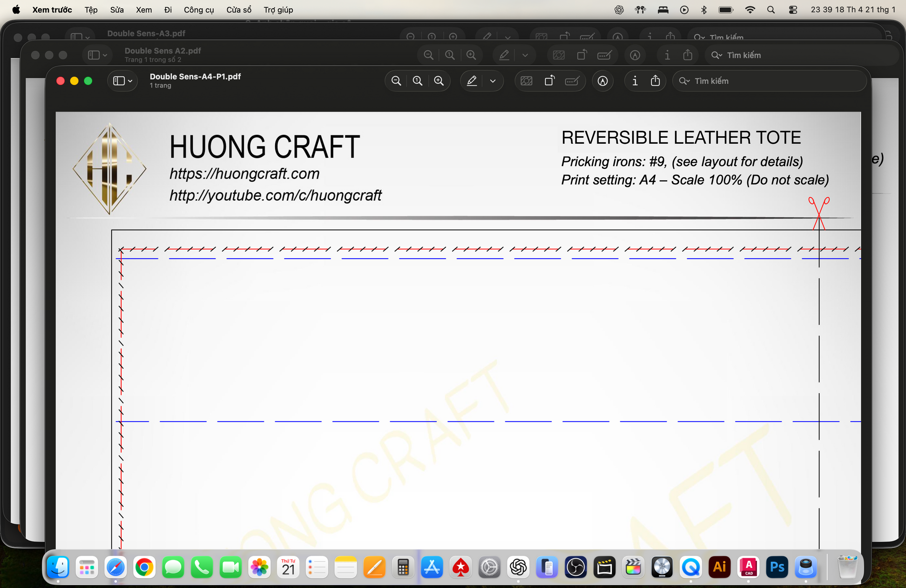Open the sidebar view options dropdown

point(123,81)
